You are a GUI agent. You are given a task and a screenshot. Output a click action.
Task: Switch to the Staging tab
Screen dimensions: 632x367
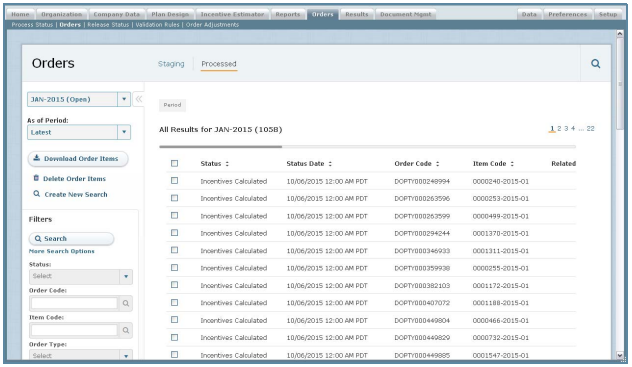pos(171,64)
